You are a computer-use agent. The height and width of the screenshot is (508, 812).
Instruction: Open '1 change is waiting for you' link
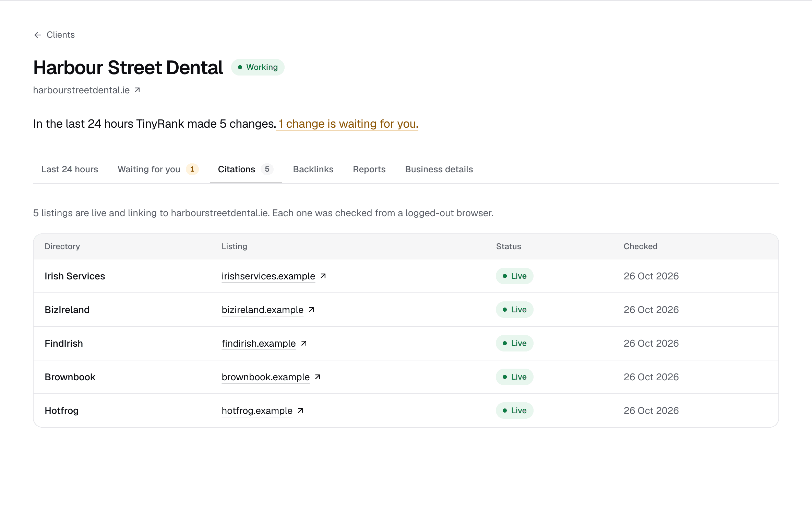pyautogui.click(x=347, y=124)
